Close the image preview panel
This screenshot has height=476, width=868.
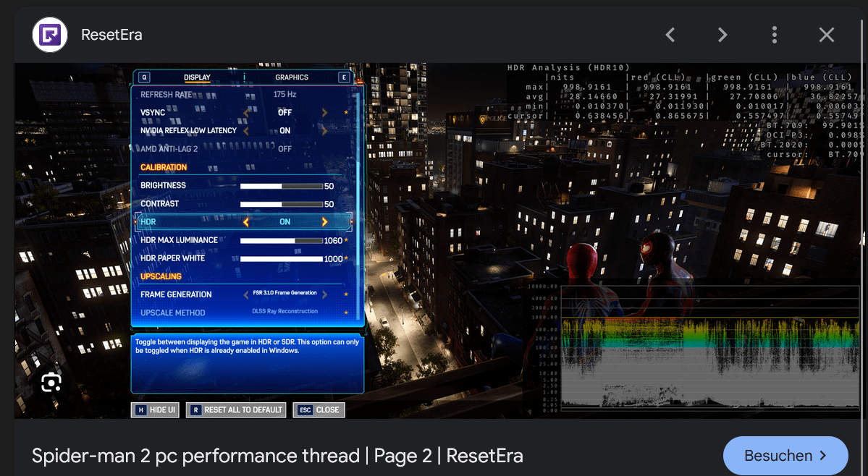point(827,35)
